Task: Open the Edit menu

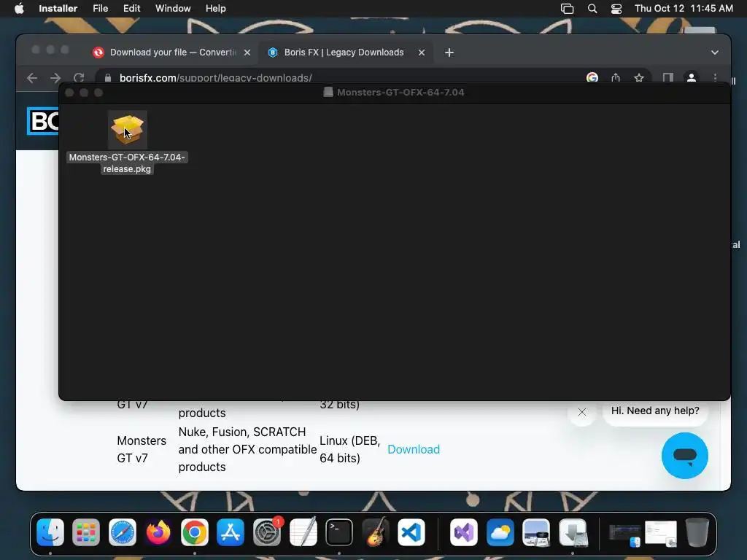Action: point(131,9)
